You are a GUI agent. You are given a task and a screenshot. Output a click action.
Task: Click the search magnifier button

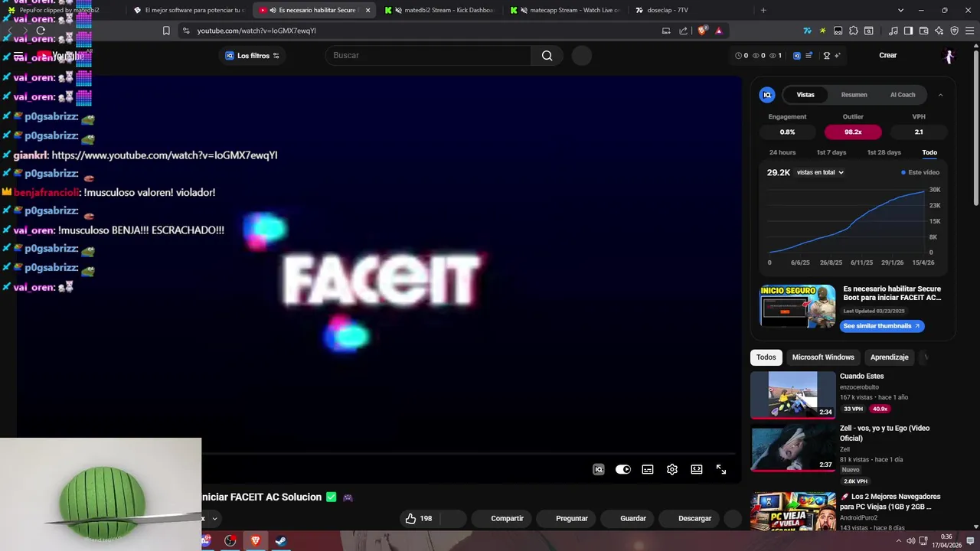coord(547,55)
